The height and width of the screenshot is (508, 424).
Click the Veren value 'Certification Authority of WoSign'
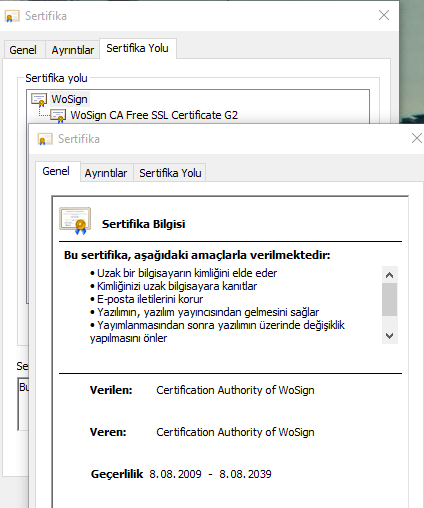[x=235, y=432]
